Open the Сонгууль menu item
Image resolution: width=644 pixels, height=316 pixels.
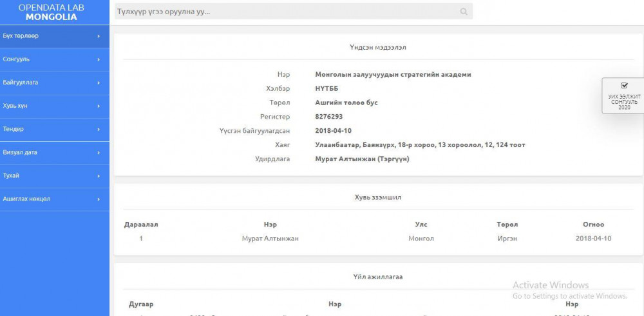55,59
